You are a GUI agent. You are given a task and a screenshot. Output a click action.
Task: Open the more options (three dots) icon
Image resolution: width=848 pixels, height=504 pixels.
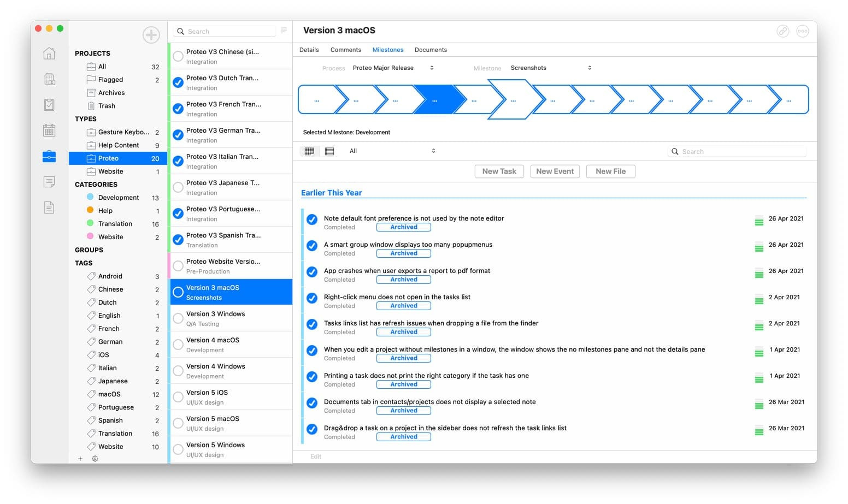(x=803, y=31)
